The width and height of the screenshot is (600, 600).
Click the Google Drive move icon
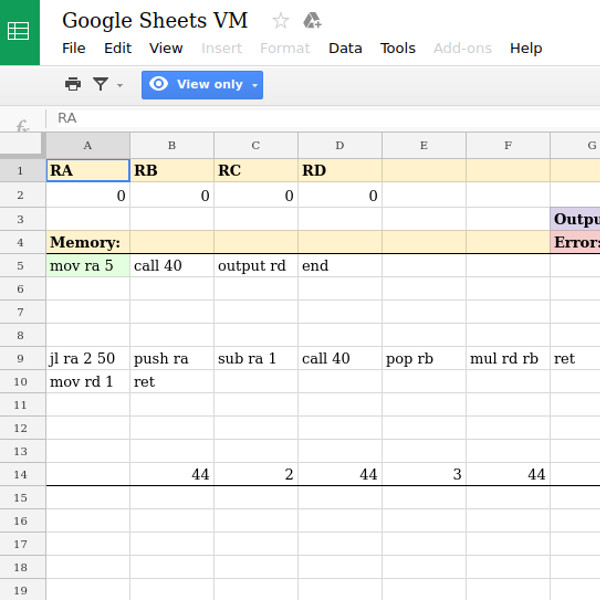(312, 21)
